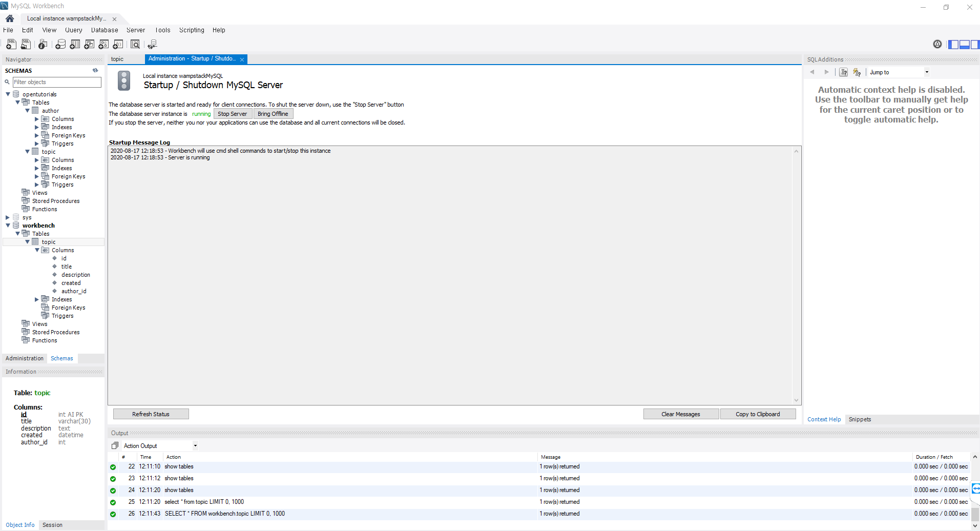This screenshot has height=531, width=980.
Task: Get context help for caret position
Action: point(843,72)
